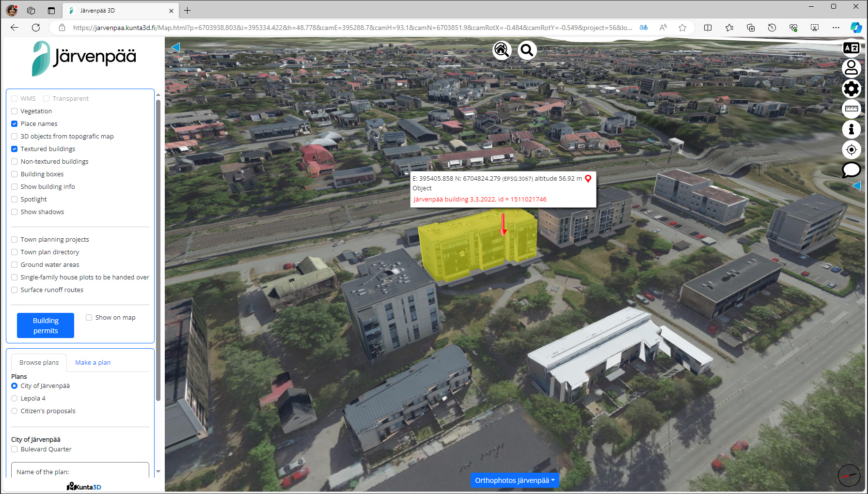Image resolution: width=868 pixels, height=494 pixels.
Task: Click the locate target icon
Action: (851, 150)
